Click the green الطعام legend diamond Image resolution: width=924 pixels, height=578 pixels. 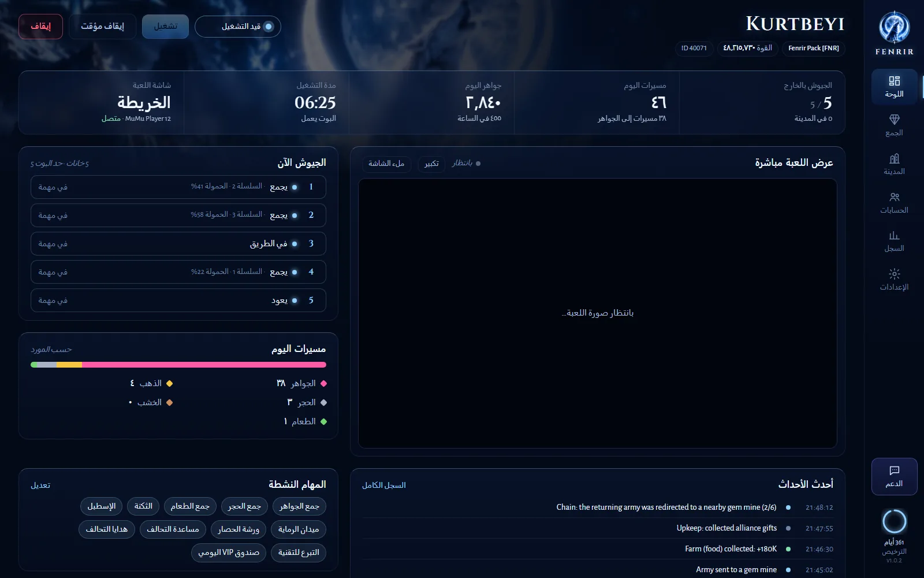click(x=323, y=422)
